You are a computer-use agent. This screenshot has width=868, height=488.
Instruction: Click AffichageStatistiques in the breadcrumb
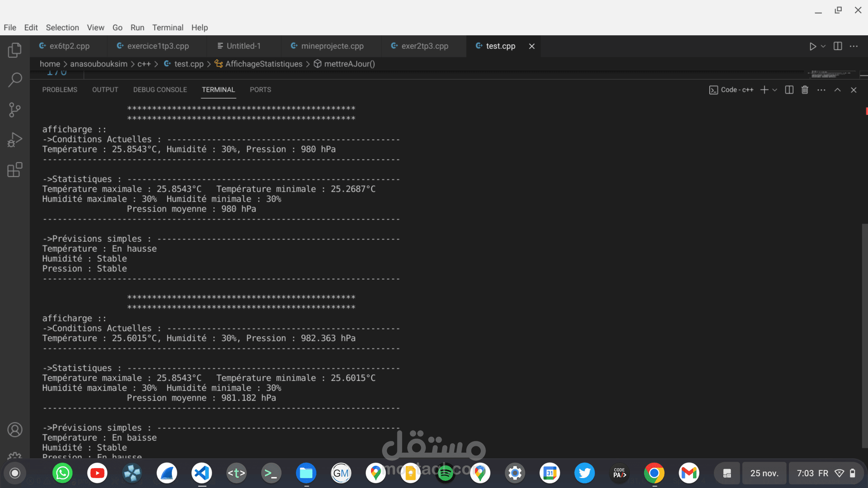(x=264, y=64)
